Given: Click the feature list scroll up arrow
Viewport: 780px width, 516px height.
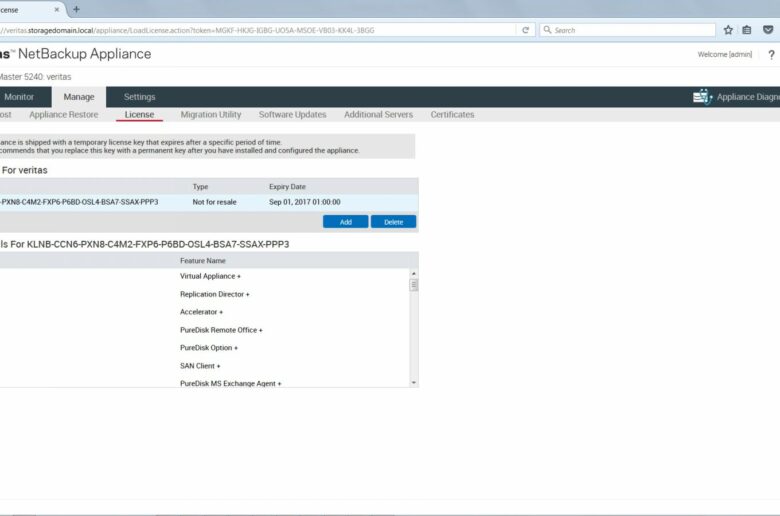Looking at the screenshot, I should [413, 274].
